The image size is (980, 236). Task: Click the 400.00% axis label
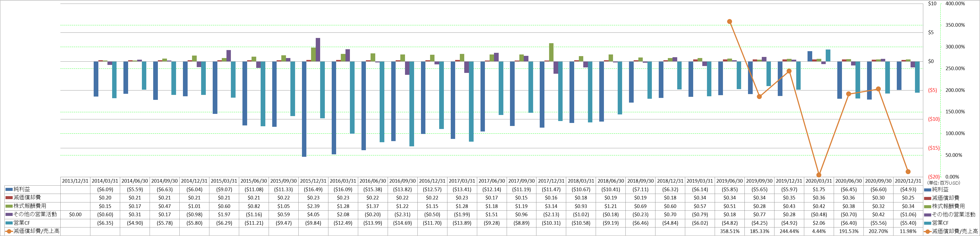[x=955, y=3]
